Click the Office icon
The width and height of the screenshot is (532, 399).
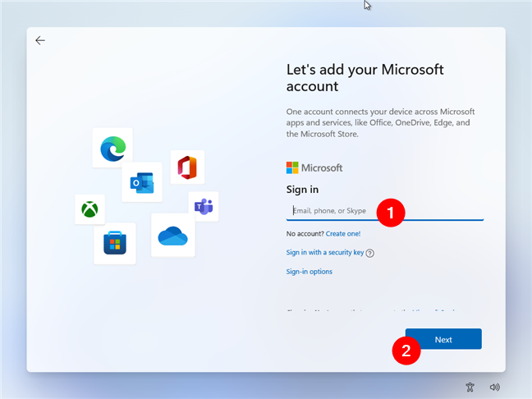point(187,167)
